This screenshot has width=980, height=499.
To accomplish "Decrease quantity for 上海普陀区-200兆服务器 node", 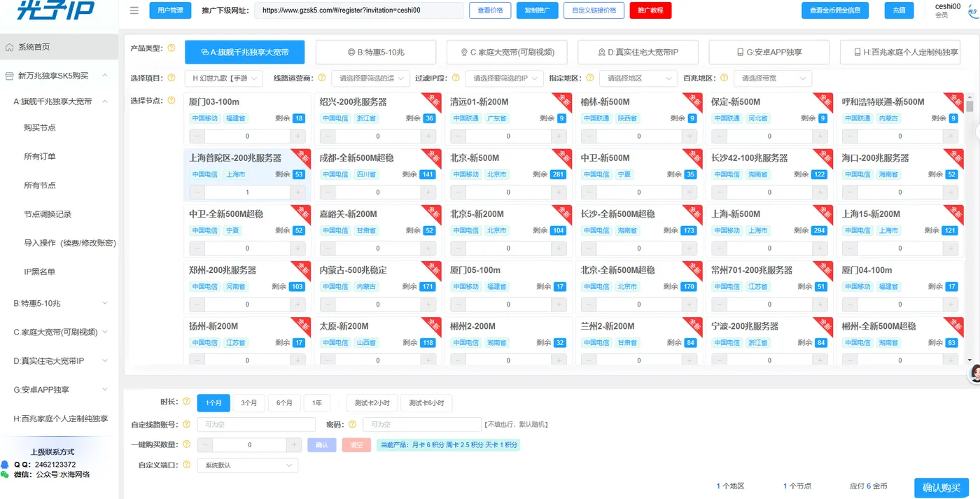I will click(196, 192).
